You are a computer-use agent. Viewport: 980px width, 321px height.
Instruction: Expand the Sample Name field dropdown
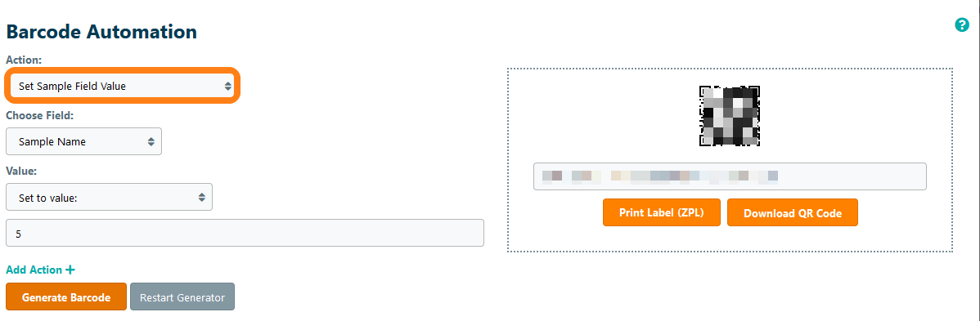(x=83, y=141)
